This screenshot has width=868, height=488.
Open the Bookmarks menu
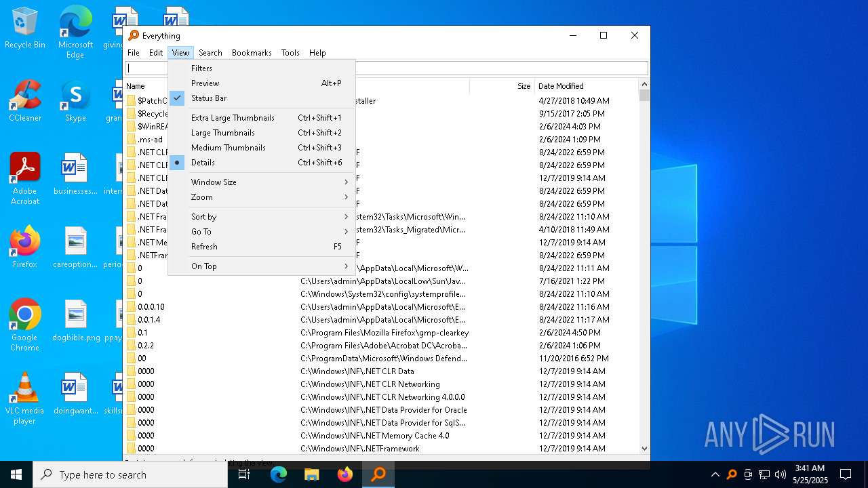click(x=252, y=53)
